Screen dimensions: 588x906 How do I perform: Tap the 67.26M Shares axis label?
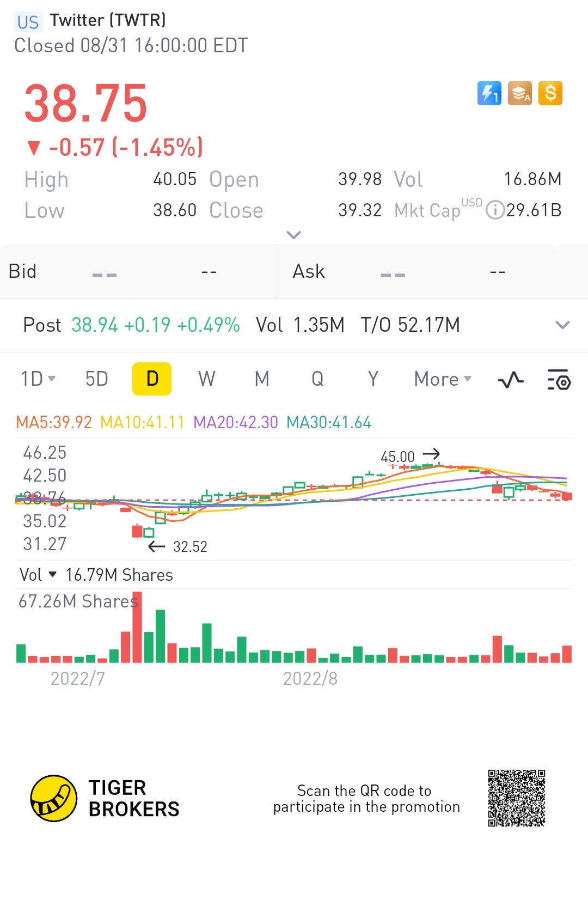(x=78, y=601)
